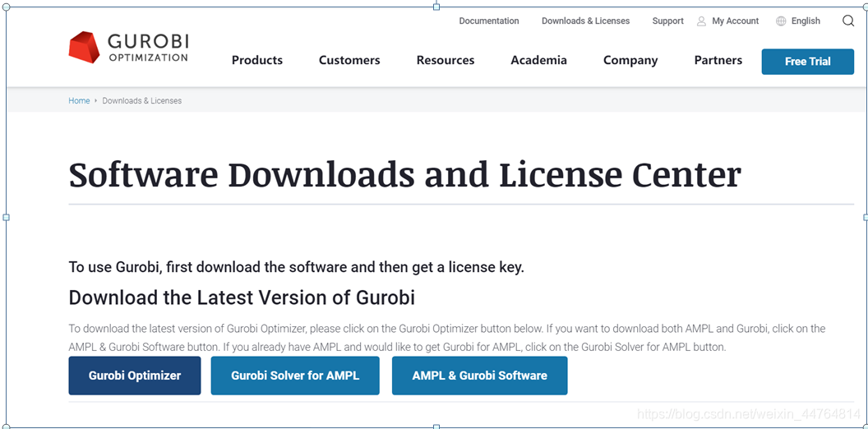Click the Free Trial button
The image size is (868, 429).
coord(808,62)
